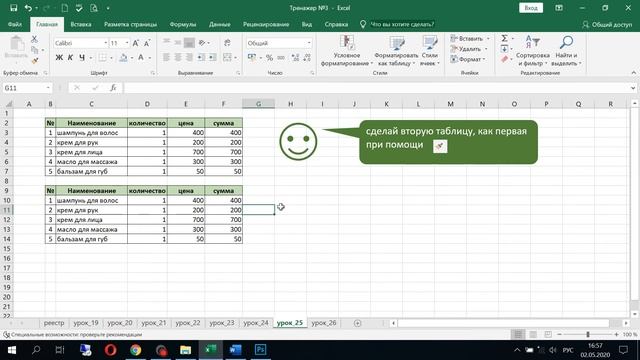640x360 pixels.
Task: Open Photoshop from the taskbar
Action: click(x=260, y=350)
